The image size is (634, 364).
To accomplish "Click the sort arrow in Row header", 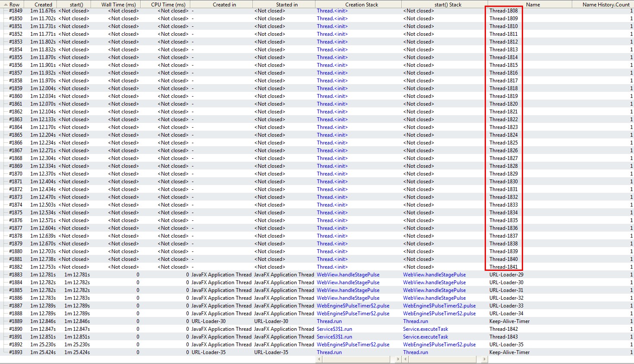I will (6, 4).
